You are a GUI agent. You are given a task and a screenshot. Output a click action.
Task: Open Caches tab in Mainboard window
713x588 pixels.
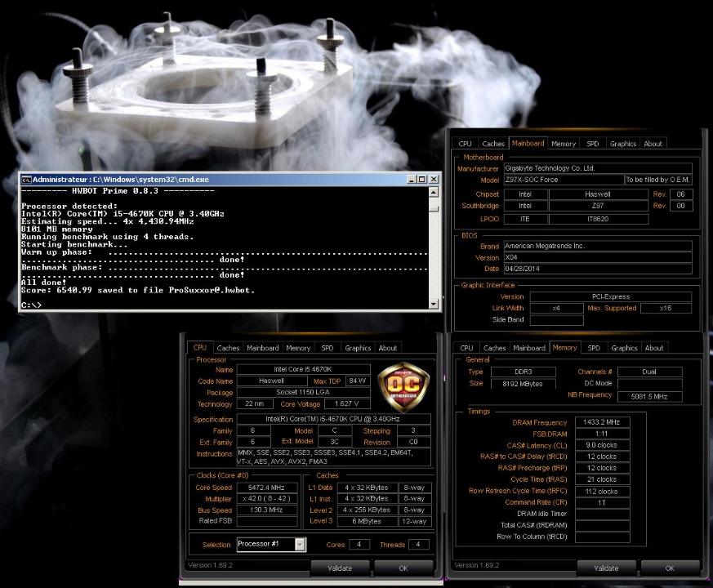click(x=493, y=144)
